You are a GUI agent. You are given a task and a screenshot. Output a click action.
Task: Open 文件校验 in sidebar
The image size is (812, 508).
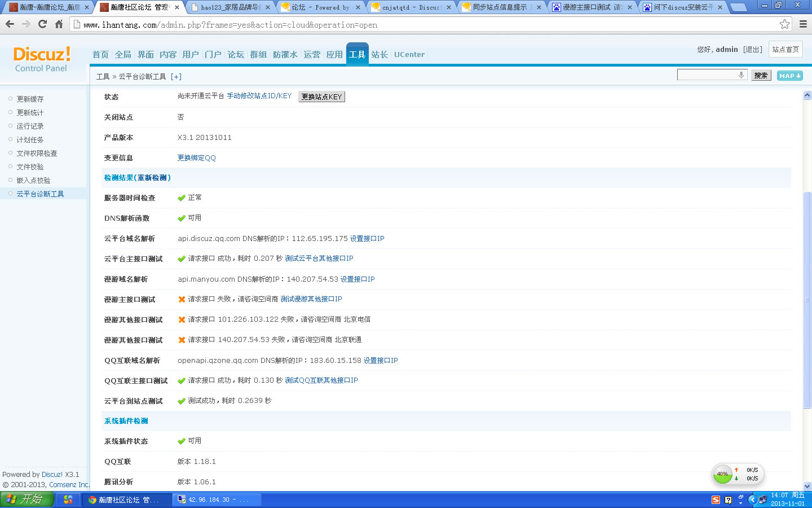pos(30,167)
